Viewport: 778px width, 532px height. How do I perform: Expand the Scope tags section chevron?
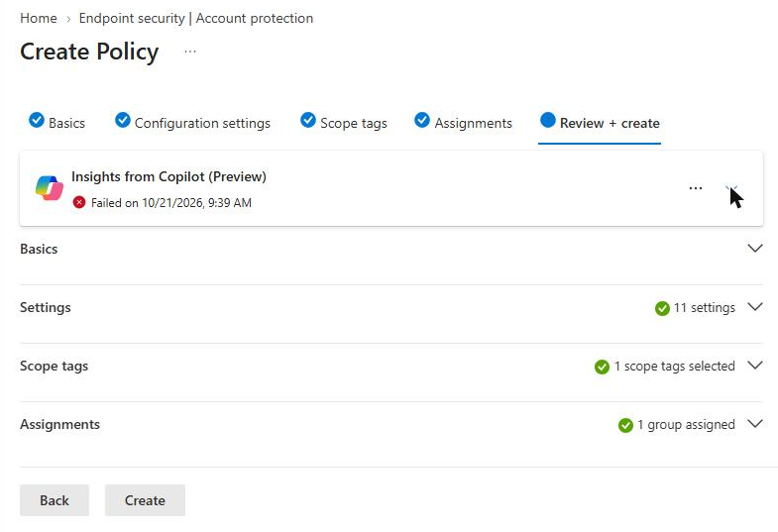(754, 365)
